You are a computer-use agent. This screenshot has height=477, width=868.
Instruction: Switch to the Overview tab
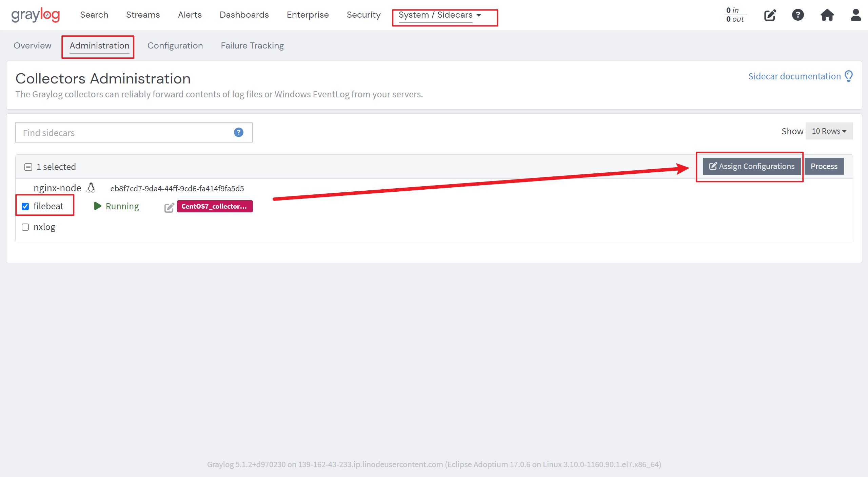(x=33, y=45)
